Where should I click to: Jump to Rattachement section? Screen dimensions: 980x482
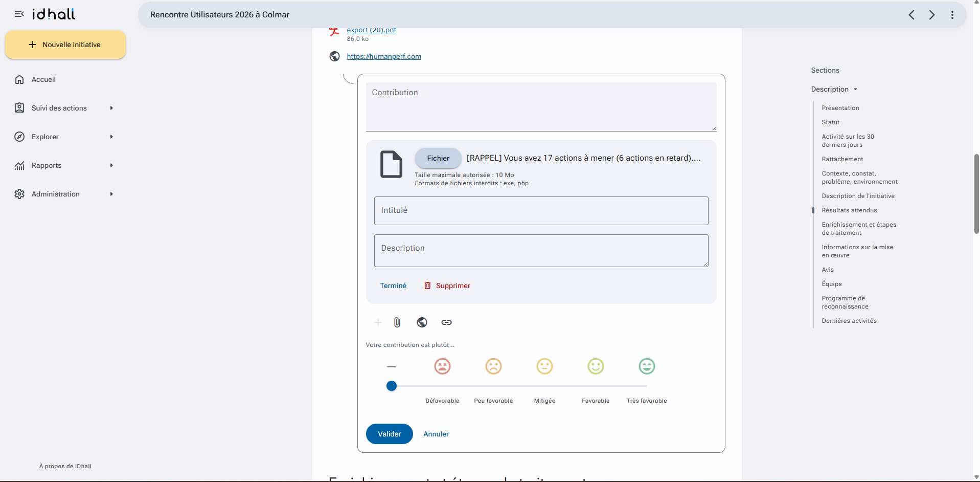pos(842,159)
